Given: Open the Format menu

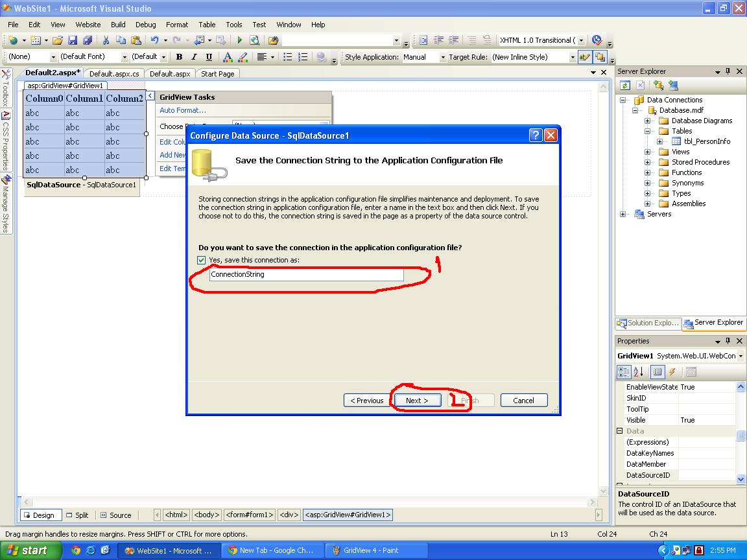Looking at the screenshot, I should pyautogui.click(x=177, y=25).
